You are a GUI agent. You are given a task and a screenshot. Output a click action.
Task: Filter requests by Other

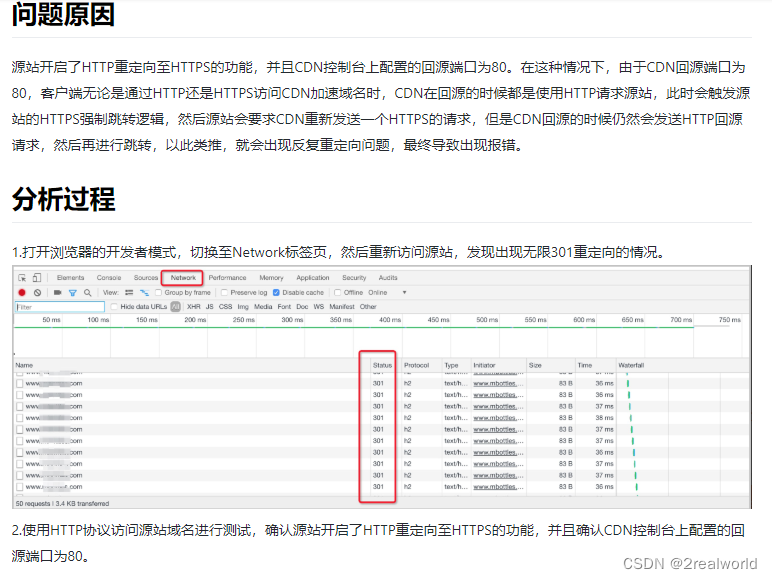pos(368,307)
